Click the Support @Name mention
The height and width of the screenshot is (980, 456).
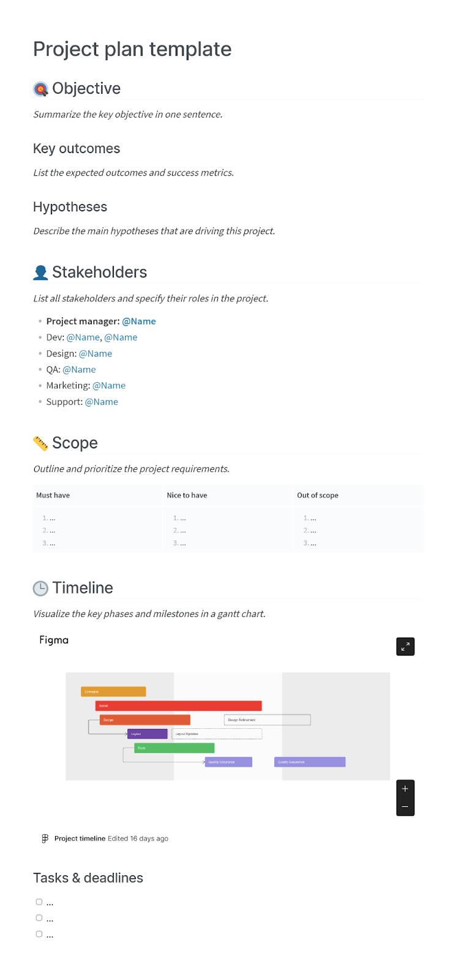tap(102, 402)
